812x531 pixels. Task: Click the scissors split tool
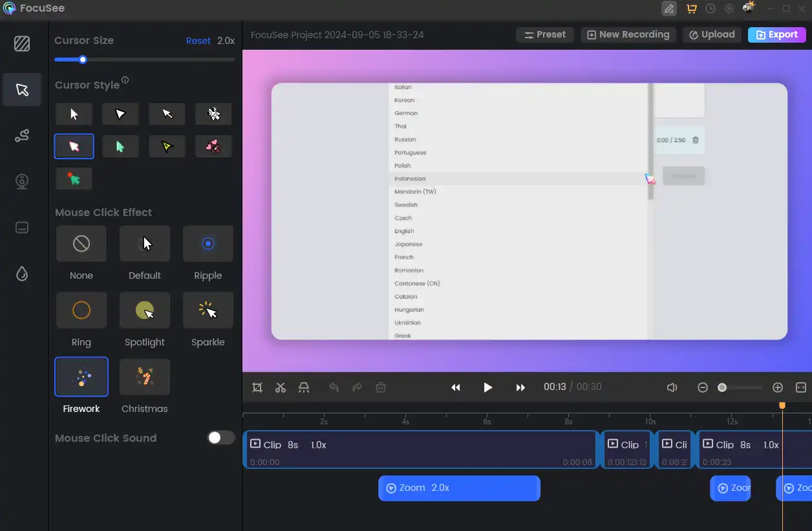coord(281,387)
